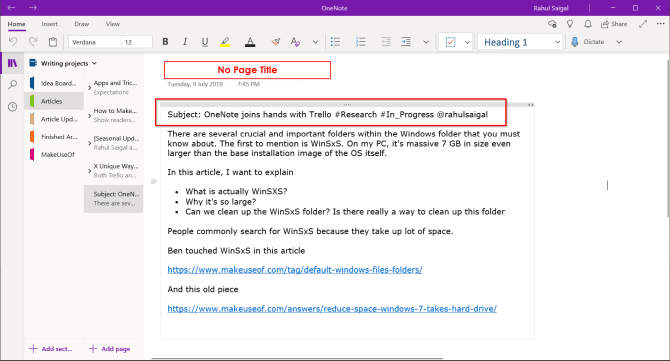670x361 pixels.
Task: Click the Rahul Saigal account name
Action: (551, 8)
